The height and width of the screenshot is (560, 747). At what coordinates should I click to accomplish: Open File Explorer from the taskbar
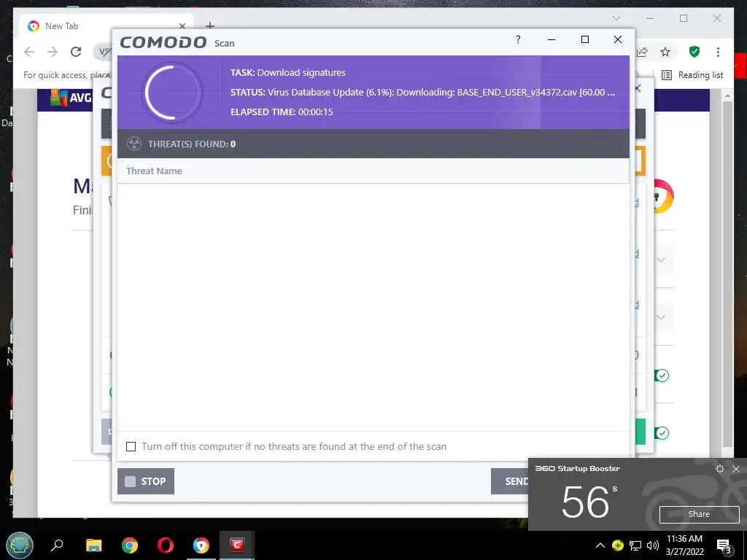(x=94, y=545)
